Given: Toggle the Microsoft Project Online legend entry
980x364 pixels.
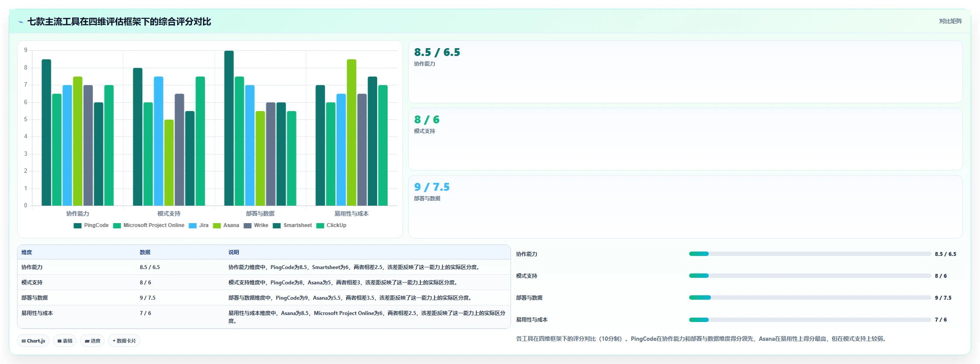Looking at the screenshot, I should coord(149,225).
